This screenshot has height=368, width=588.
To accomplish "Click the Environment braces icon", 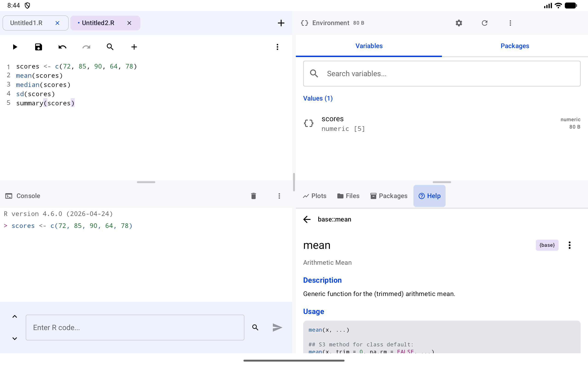I will 304,23.
